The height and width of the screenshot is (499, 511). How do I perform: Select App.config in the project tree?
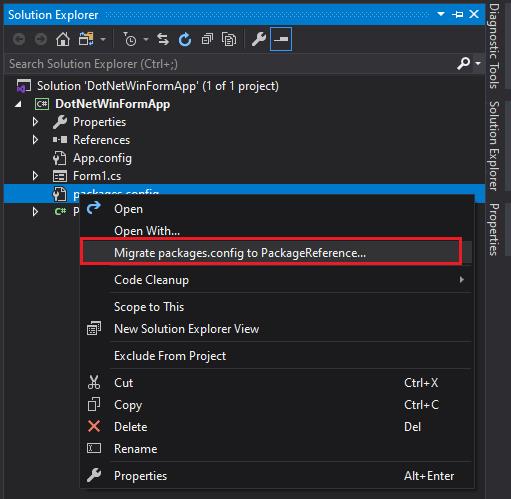click(102, 158)
